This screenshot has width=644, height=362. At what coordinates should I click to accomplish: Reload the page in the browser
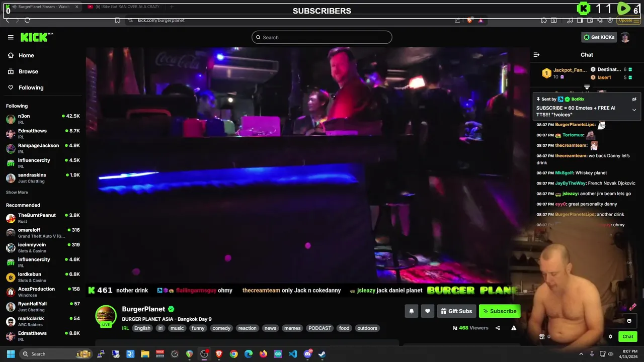pos(27,20)
